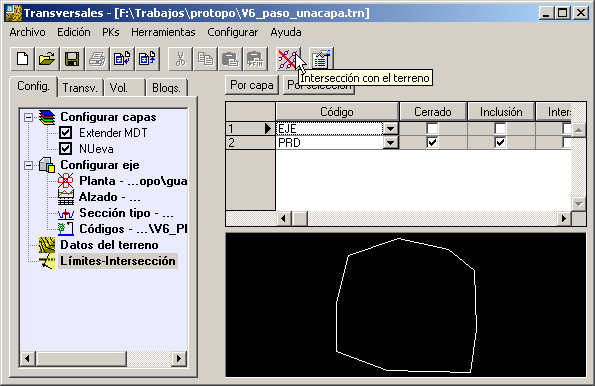Click table horizontal scrollbar left arrow
Viewport: 595px width, 386px height.
(x=283, y=218)
